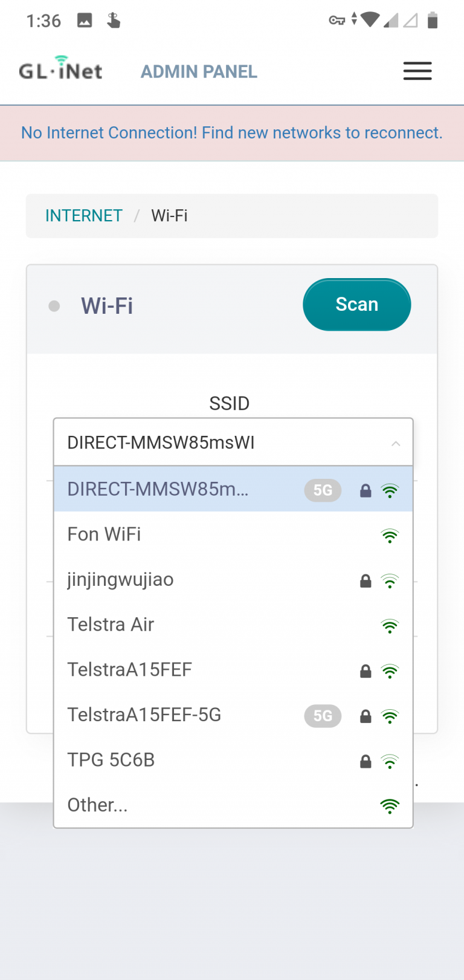Select the highlighted DIRECT-MMSW85m network
This screenshot has width=464, height=980.
(x=158, y=489)
